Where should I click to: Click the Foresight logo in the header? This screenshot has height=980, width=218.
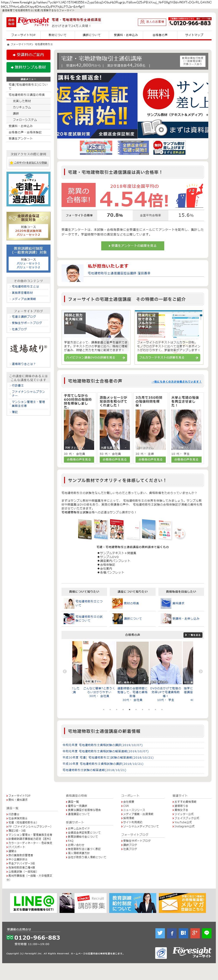click(33, 22)
